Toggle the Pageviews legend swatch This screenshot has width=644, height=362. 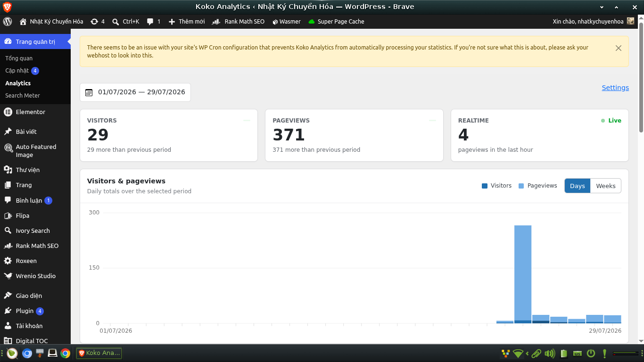[521, 186]
